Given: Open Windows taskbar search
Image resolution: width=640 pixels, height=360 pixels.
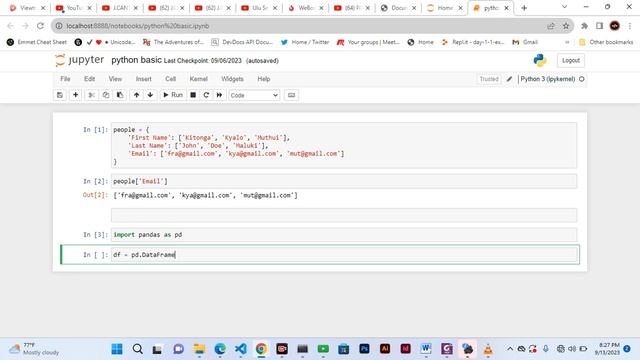Looking at the screenshot, I should (138, 349).
